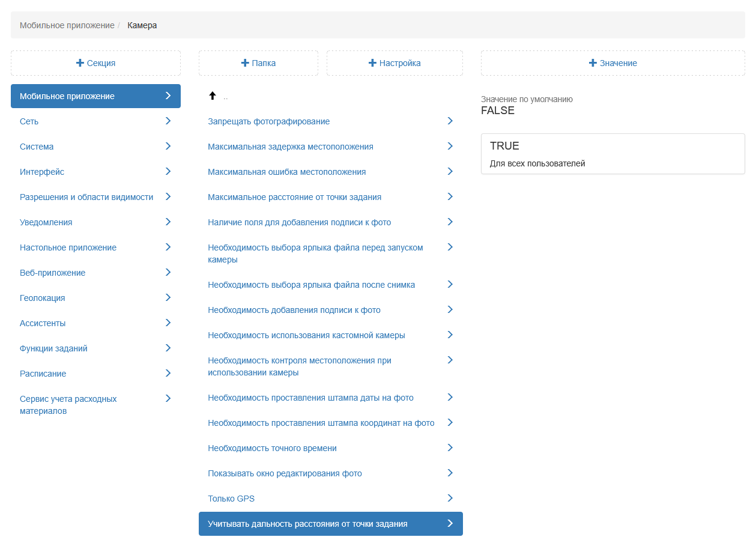Expand chevron beside Только GPS

click(450, 499)
